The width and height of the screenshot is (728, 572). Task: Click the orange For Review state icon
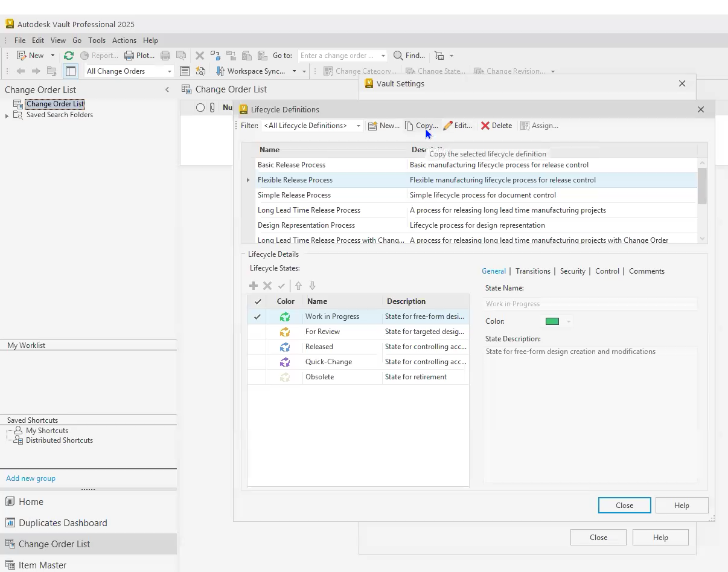pyautogui.click(x=285, y=332)
